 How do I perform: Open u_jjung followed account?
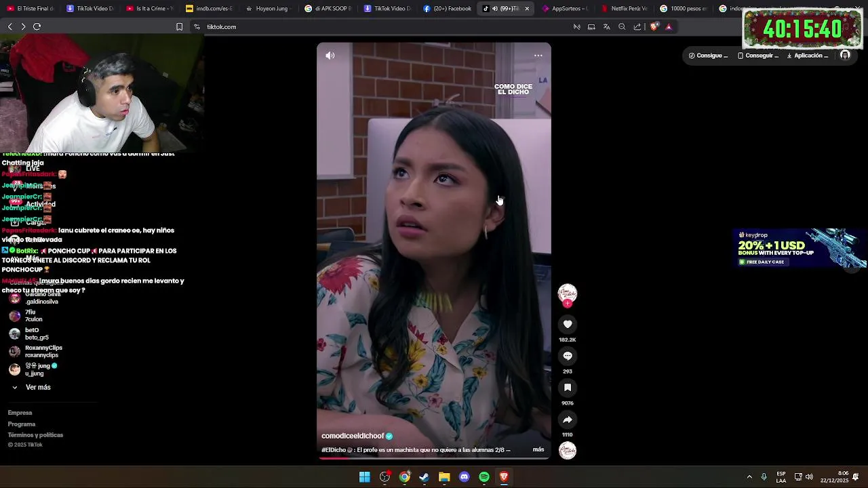tap(33, 369)
